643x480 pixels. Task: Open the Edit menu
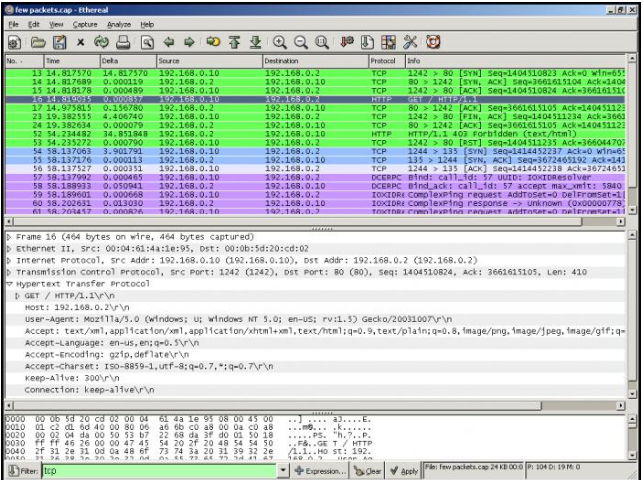tap(34, 25)
